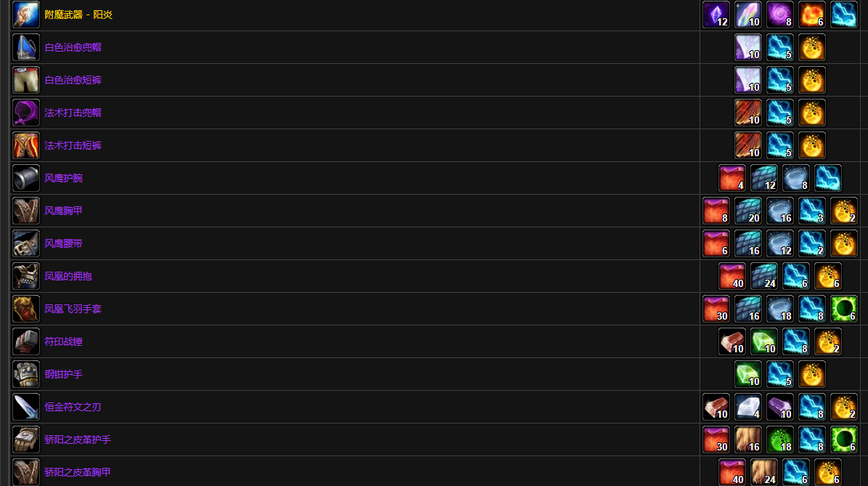This screenshot has height=486, width=868.
Task: Click the 附魔武器 - 阳炎 spell icon
Action: (x=26, y=15)
